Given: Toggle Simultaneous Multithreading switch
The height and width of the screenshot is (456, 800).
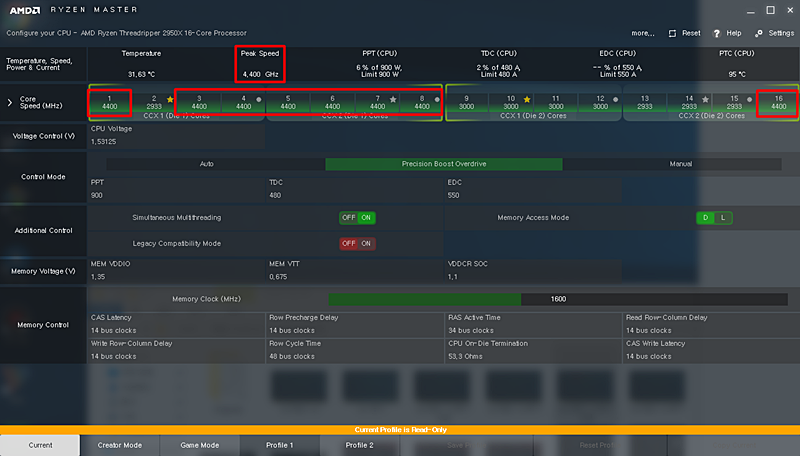Looking at the screenshot, I should click(357, 218).
